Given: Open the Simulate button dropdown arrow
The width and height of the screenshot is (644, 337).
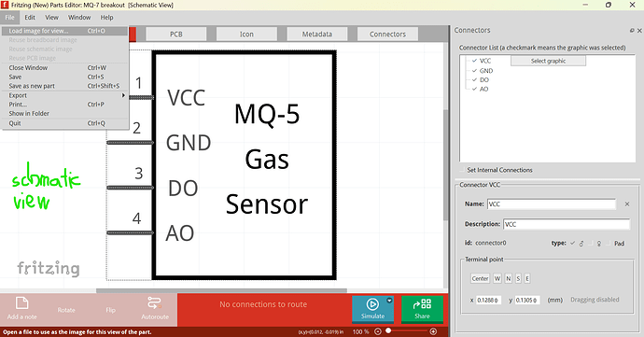Looking at the screenshot, I should point(389,301).
